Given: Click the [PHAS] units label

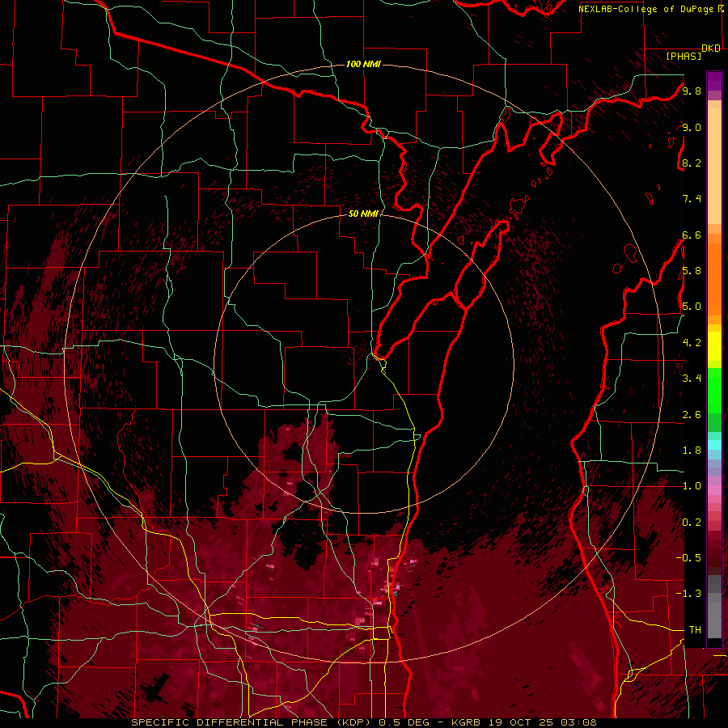Looking at the screenshot, I should (684, 56).
